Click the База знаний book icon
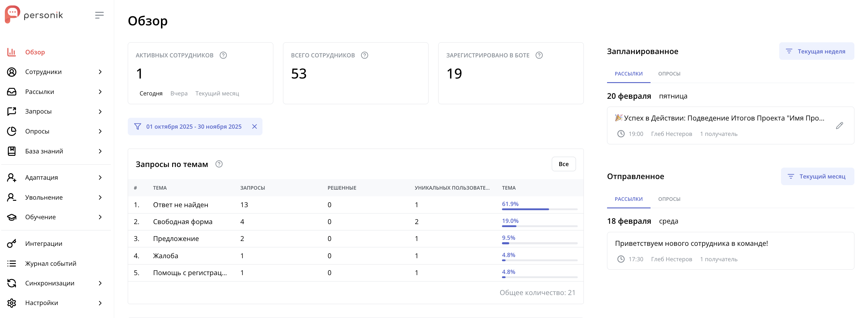The width and height of the screenshot is (868, 318). [x=12, y=151]
